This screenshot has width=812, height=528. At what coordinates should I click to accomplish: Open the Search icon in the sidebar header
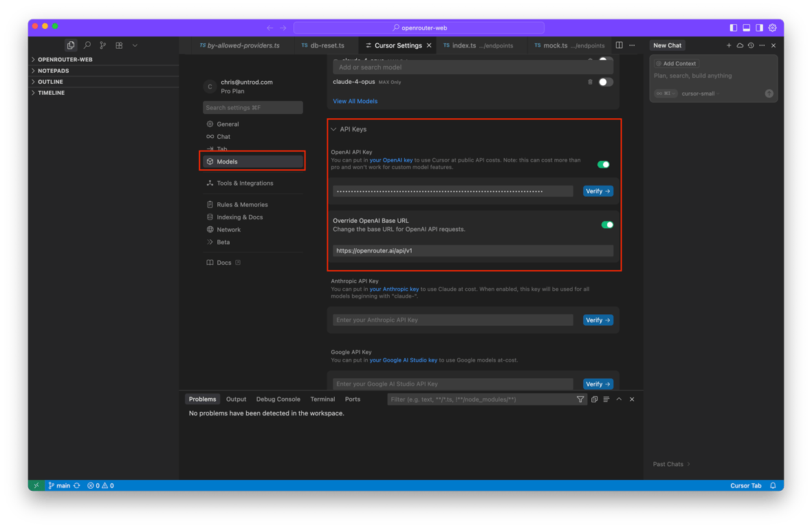87,45
